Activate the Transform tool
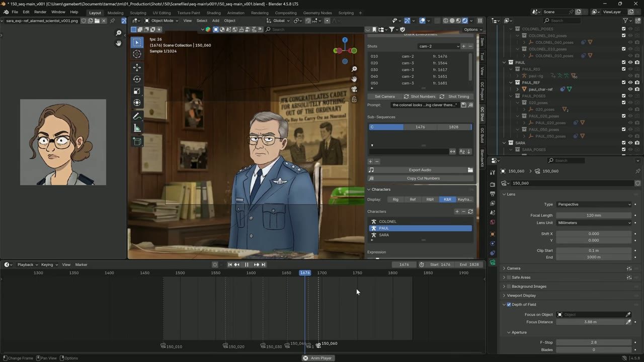 pos(137,103)
